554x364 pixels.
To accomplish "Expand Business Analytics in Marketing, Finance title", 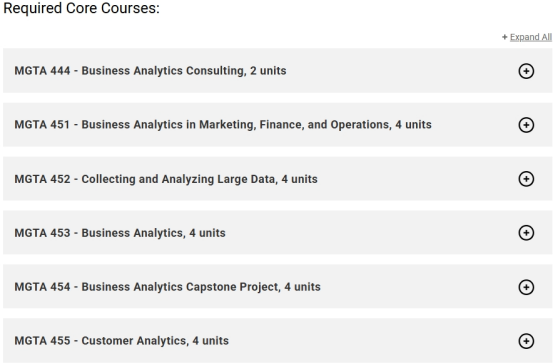I will coord(223,125).
